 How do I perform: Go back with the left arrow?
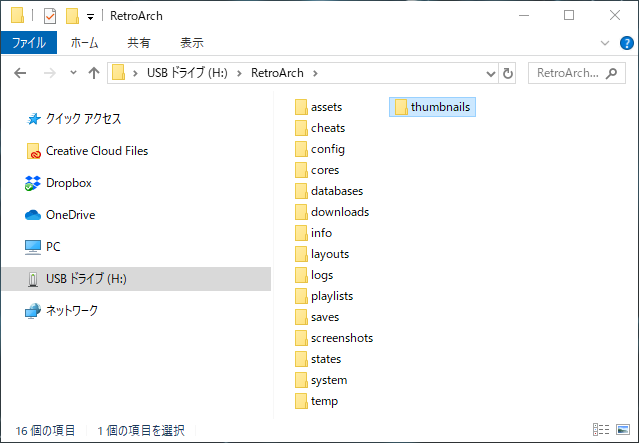click(x=20, y=73)
